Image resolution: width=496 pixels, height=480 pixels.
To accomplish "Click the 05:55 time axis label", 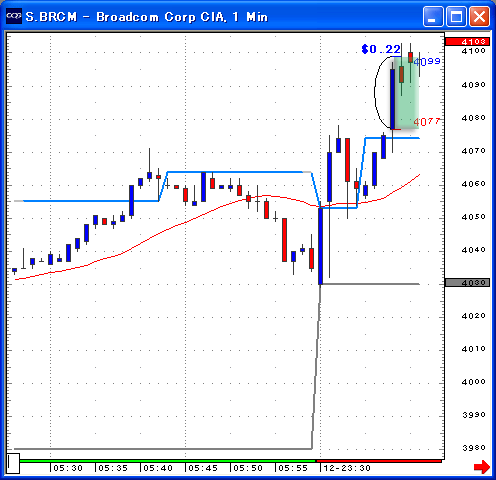I will click(293, 468).
